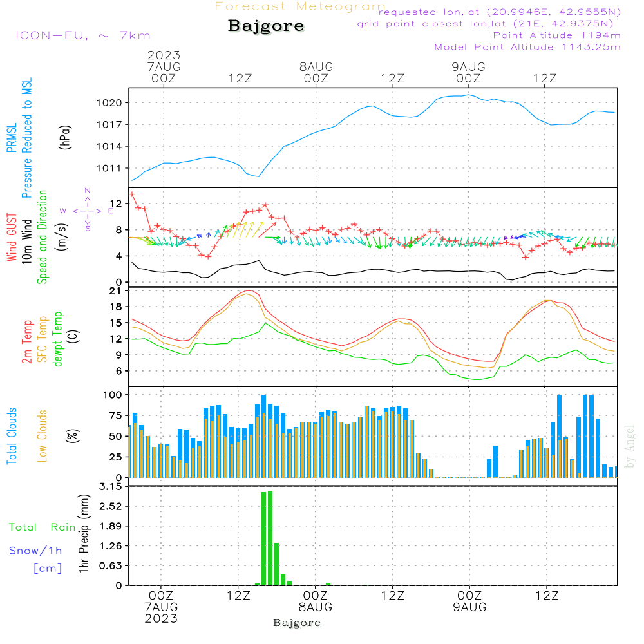Click the Snow/1h legend label
The width and height of the screenshot is (644, 644).
pyautogui.click(x=35, y=551)
